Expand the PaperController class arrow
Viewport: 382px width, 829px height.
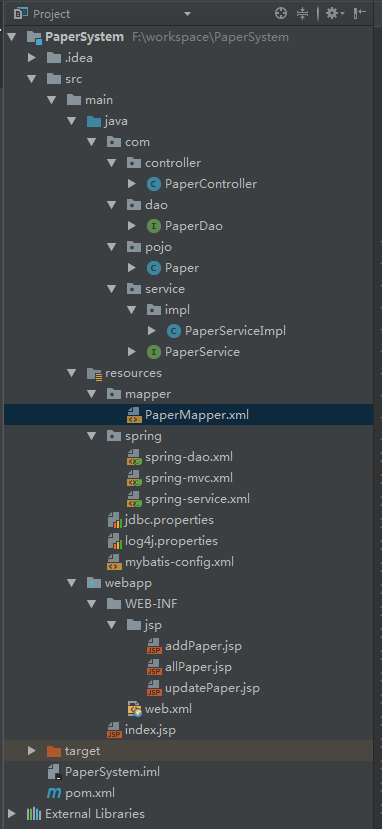coord(132,184)
